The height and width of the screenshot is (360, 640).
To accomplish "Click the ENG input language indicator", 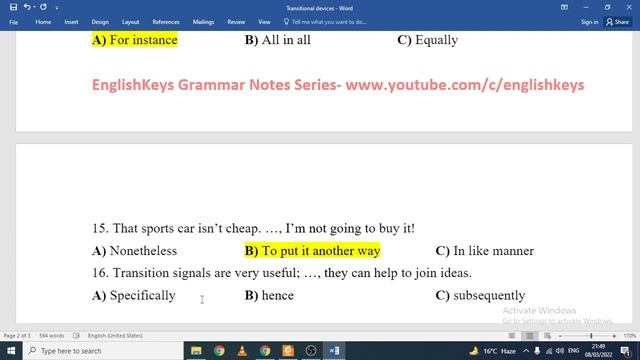I will (573, 351).
